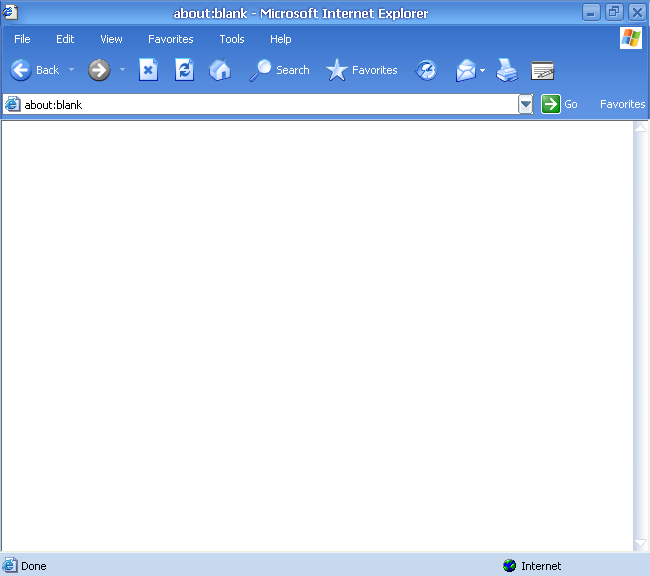650x576 pixels.
Task: Expand the Mail button dropdown arrow
Action: (x=483, y=70)
